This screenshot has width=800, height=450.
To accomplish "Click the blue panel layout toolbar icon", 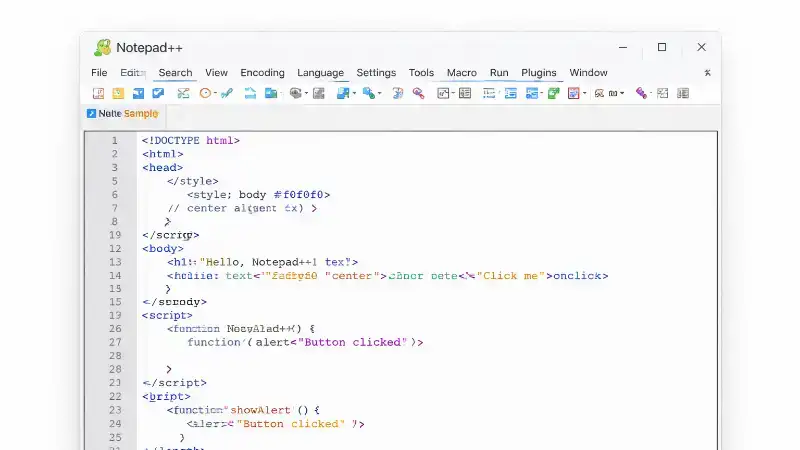I will pos(532,93).
